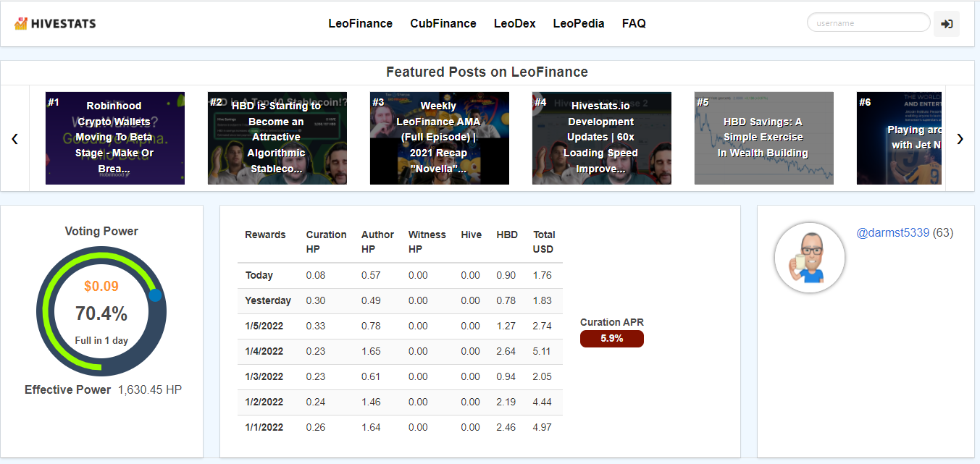Open LeoDex nav link
Screen dimensions: 980x464
pos(515,23)
